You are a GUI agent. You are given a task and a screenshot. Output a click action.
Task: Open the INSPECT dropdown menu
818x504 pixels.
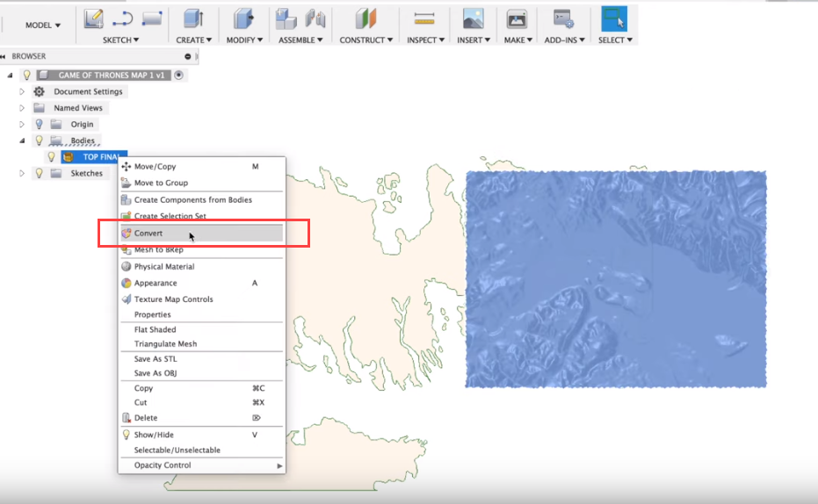[x=425, y=40]
